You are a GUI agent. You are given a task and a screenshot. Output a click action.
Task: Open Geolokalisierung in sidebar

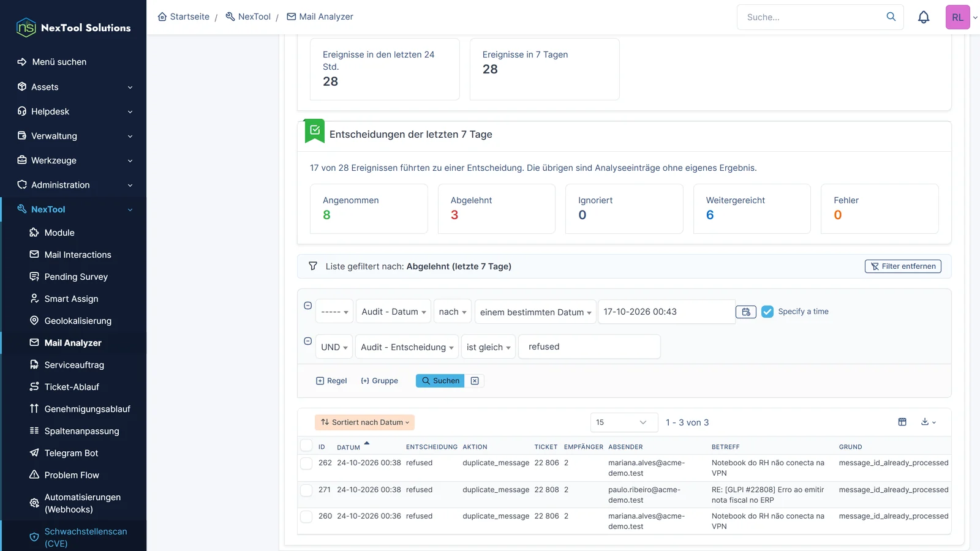78,321
